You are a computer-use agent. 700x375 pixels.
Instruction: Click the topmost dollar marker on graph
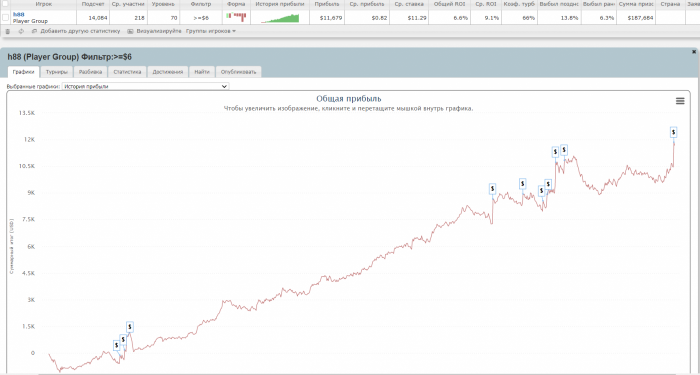coord(674,132)
